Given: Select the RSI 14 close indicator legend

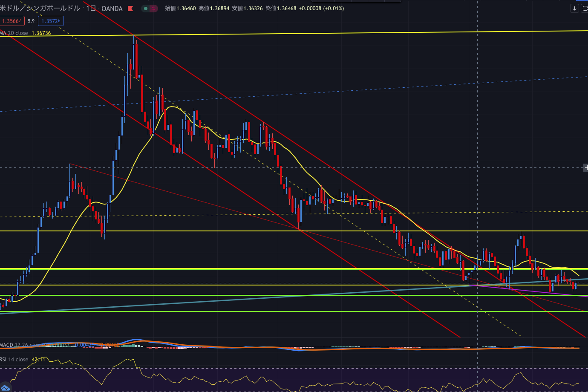Looking at the screenshot, I should pyautogui.click(x=14, y=360).
